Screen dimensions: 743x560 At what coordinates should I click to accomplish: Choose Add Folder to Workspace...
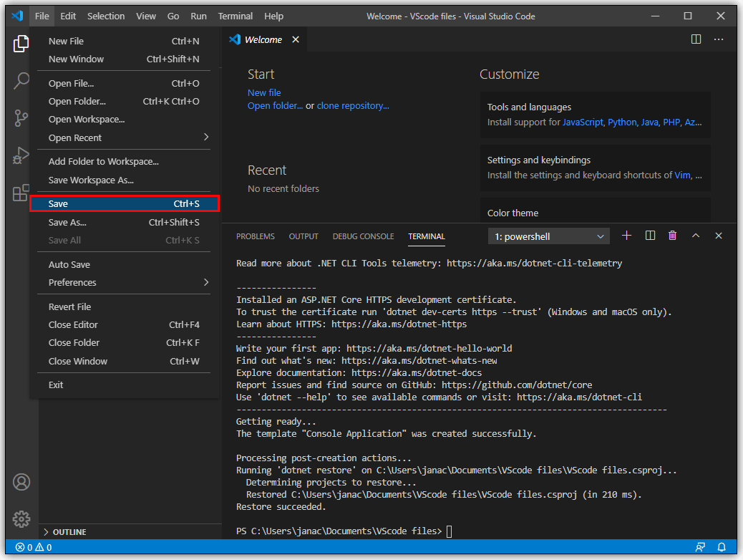124,162
